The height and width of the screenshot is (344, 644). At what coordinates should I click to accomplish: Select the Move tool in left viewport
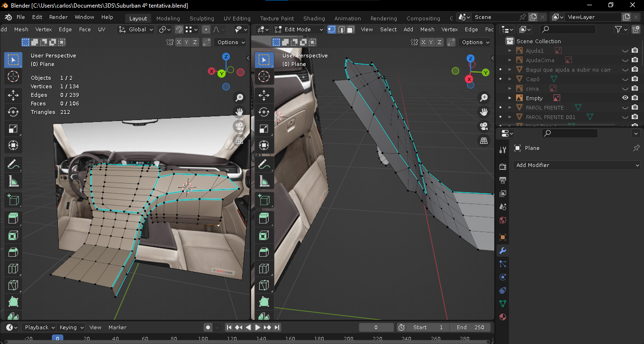coord(13,95)
